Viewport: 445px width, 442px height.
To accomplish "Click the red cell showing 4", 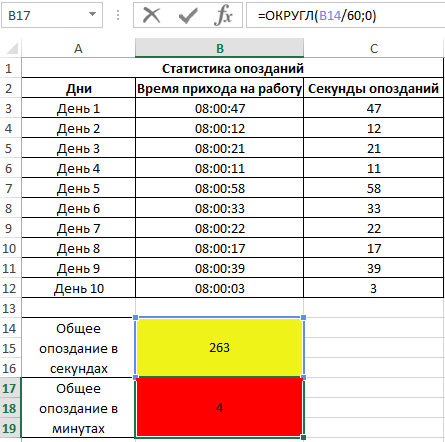I will (219, 407).
